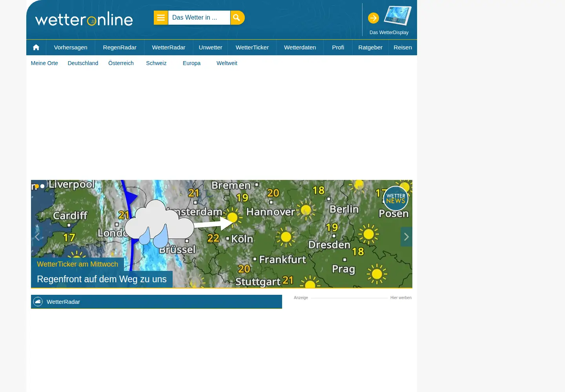
Task: Open the Unwetter menu
Action: pyautogui.click(x=210, y=47)
